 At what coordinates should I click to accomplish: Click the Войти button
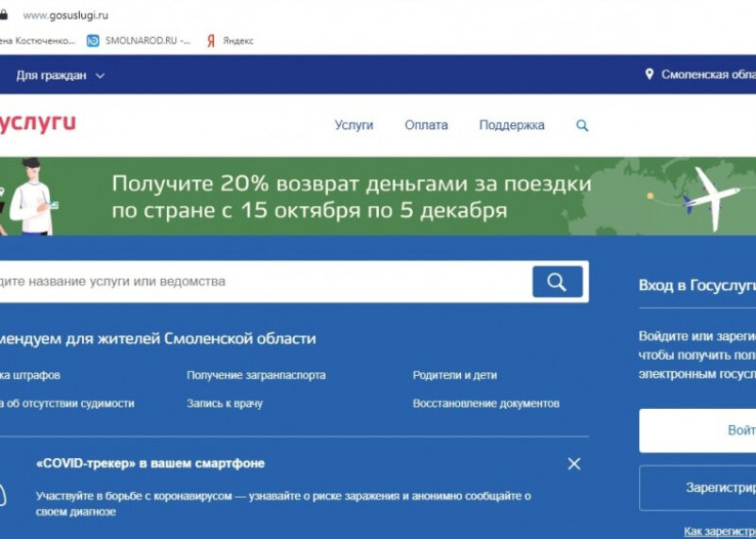click(698, 431)
